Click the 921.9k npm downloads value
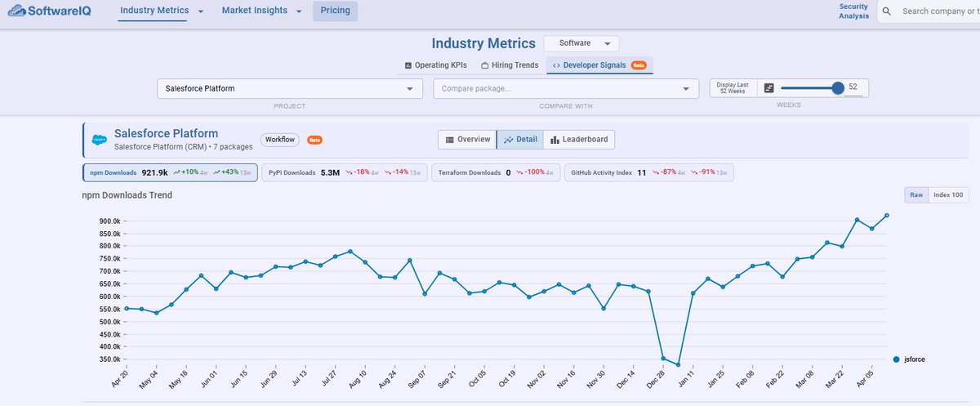The image size is (980, 406). [154, 172]
